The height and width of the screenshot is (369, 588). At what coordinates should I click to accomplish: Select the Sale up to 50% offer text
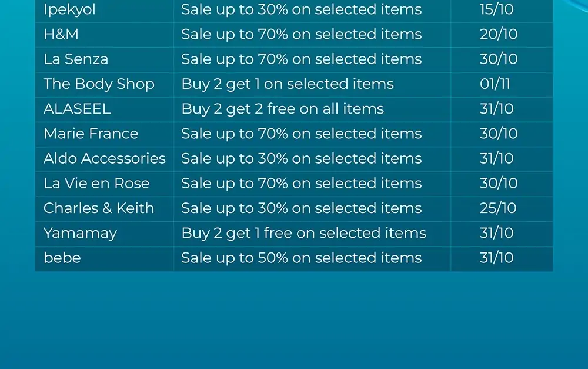(302, 258)
